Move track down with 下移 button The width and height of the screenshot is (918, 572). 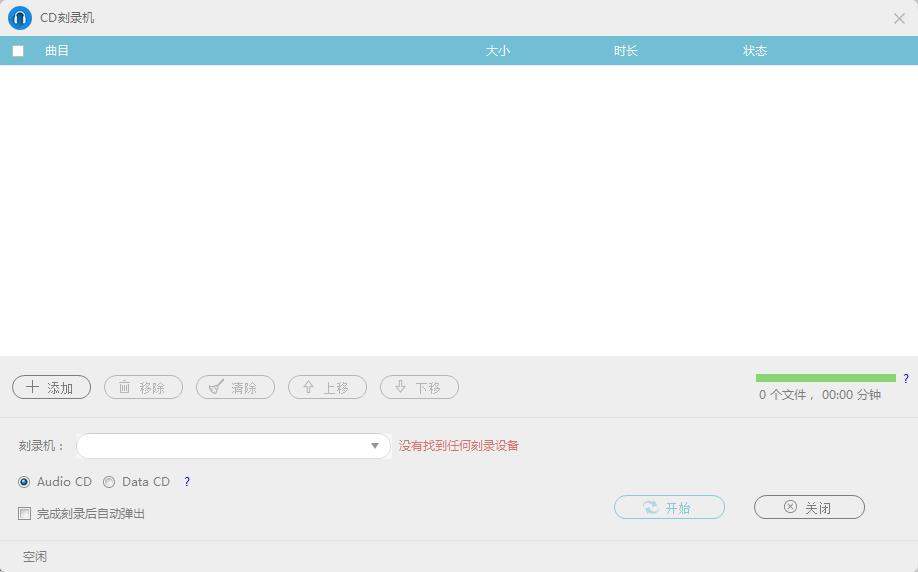click(x=419, y=387)
